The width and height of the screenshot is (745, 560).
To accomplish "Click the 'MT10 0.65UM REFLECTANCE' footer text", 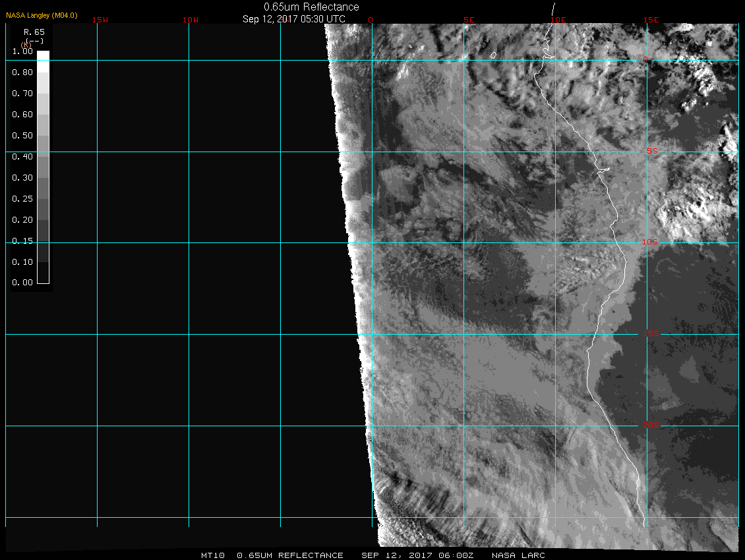I will click(272, 555).
